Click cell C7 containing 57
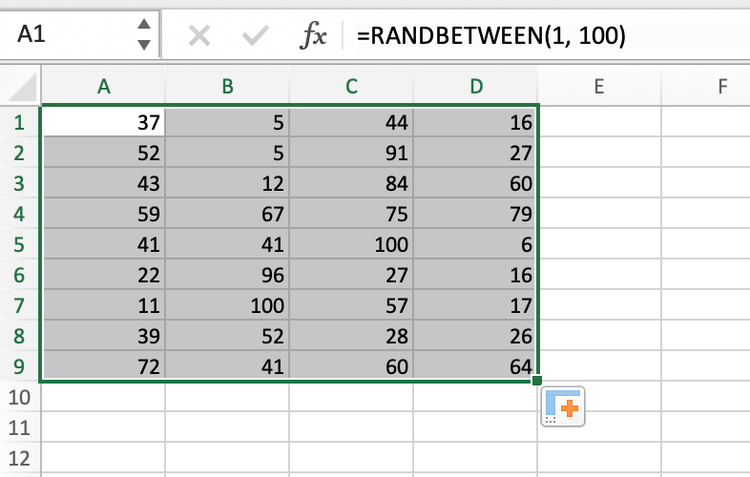 coord(351,306)
